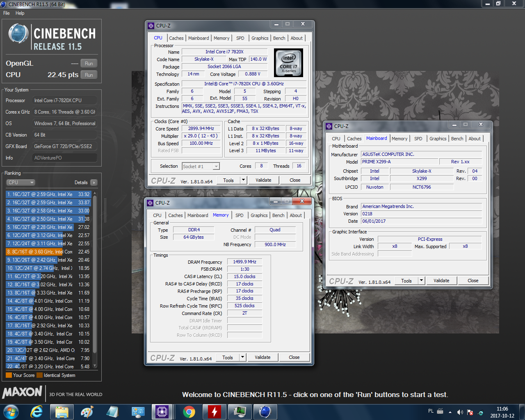Click Validate in the Memory CPU-Z window
This screenshot has height=420, width=525.
262,357
